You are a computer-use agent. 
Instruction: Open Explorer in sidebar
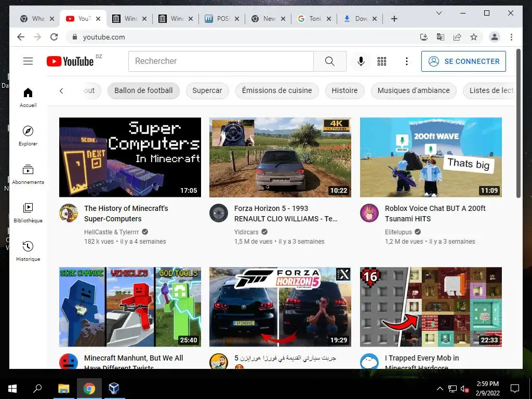(x=28, y=136)
